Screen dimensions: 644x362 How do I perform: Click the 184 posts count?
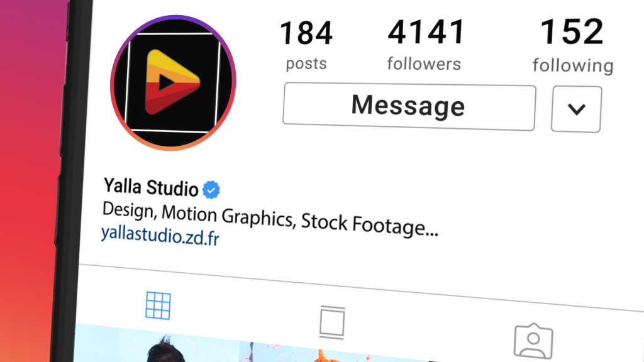click(x=306, y=33)
